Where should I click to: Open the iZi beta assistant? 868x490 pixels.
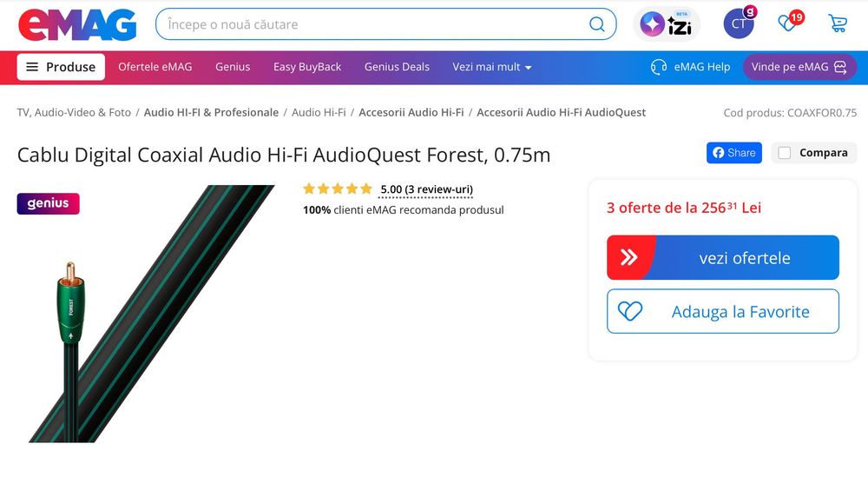pyautogui.click(x=667, y=23)
